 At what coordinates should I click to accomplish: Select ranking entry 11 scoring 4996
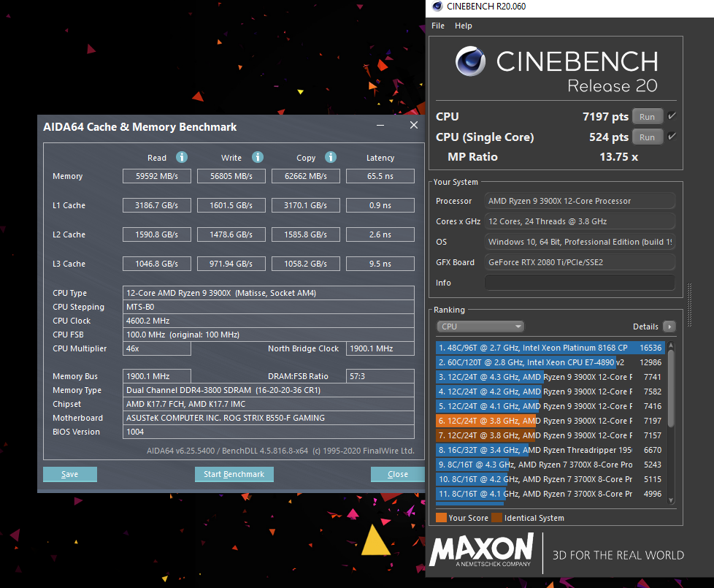[550, 493]
